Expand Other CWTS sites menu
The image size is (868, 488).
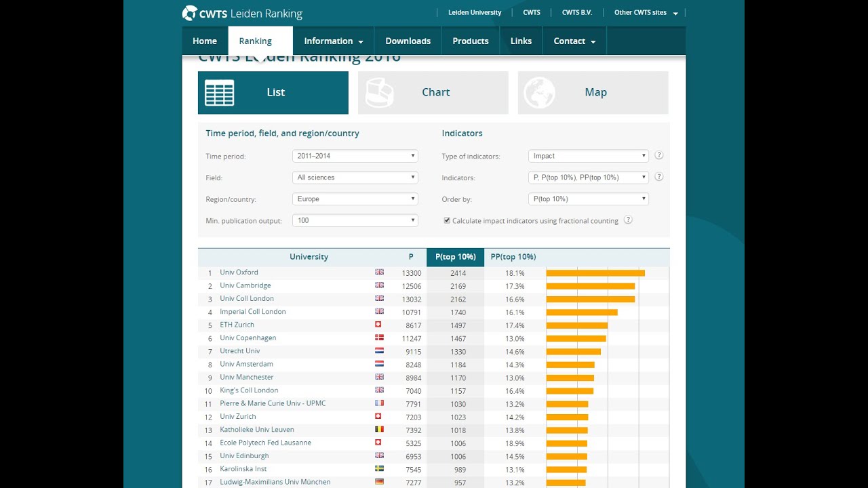[646, 12]
